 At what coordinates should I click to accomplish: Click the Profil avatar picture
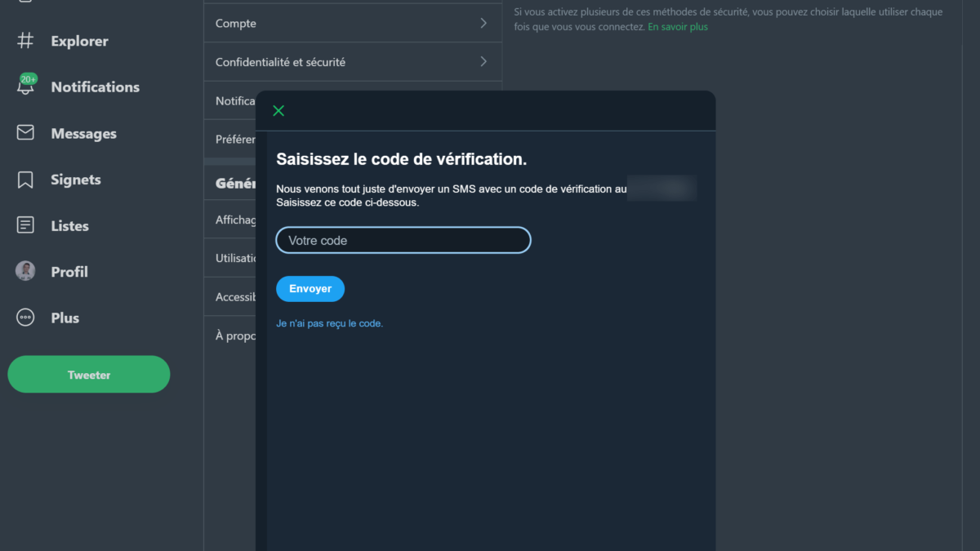click(25, 272)
